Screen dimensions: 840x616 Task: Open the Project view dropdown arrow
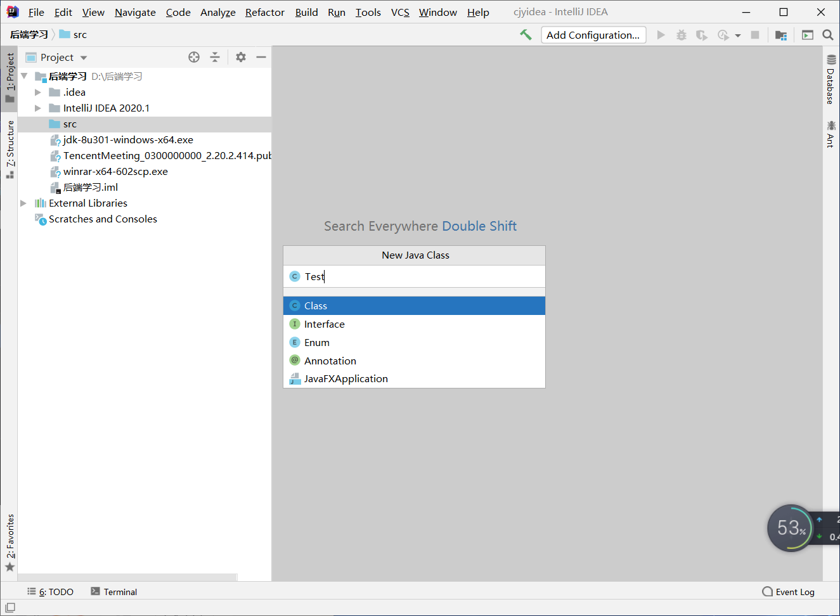click(84, 58)
